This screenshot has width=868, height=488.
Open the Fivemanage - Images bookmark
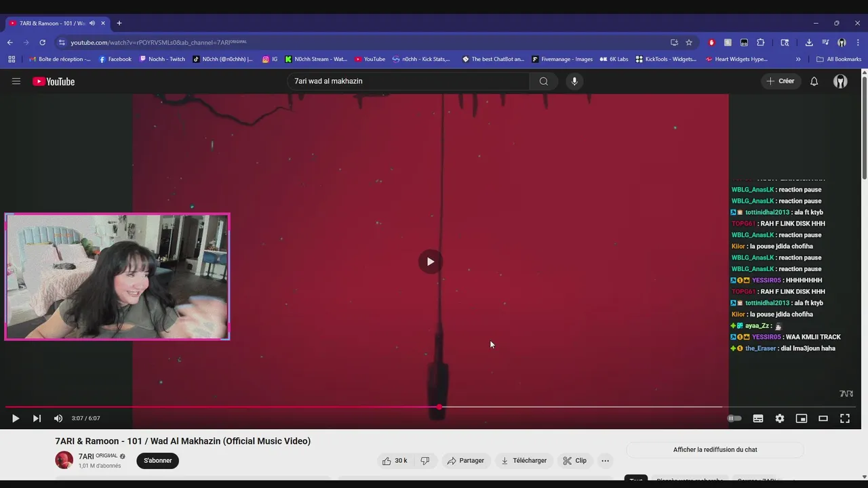[x=562, y=59]
